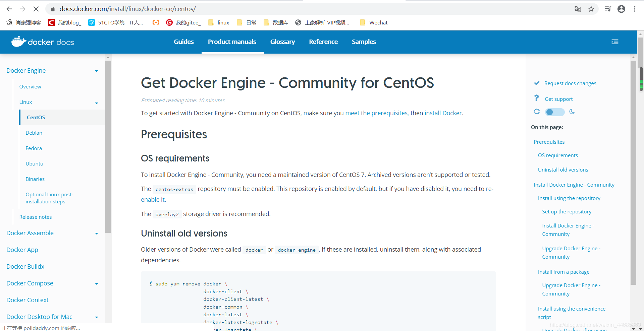The width and height of the screenshot is (644, 331).
Task: Stop page loading with the X button
Action: tap(36, 9)
